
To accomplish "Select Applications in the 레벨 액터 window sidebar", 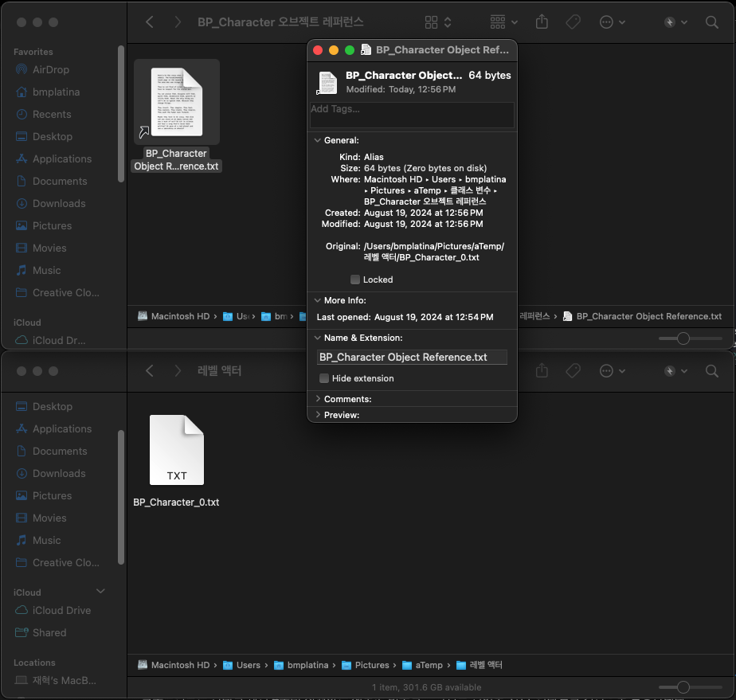I will coord(62,428).
